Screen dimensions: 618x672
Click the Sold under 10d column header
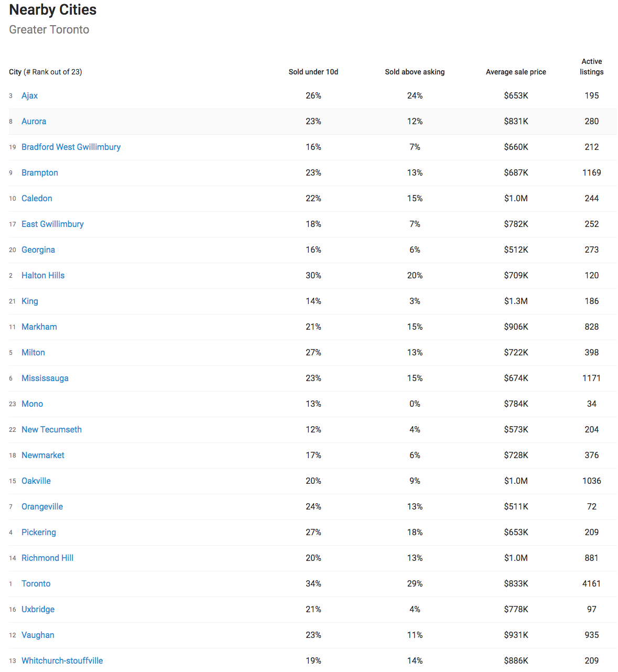pyautogui.click(x=313, y=72)
